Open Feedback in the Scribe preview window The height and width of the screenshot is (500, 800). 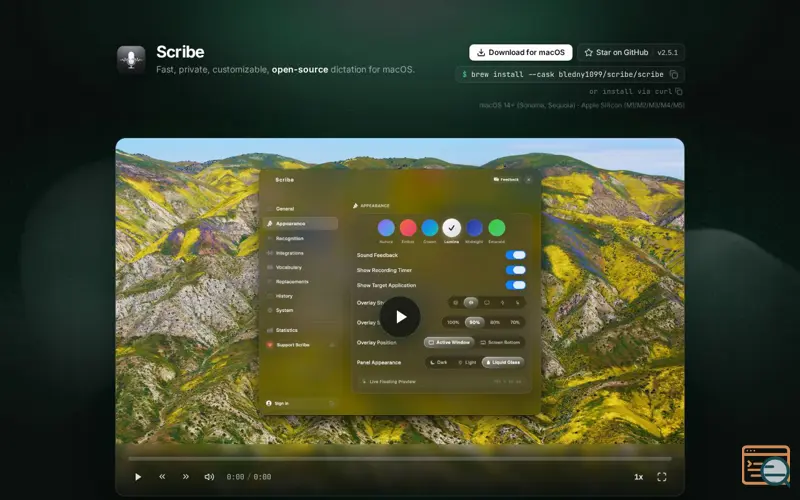pos(506,180)
